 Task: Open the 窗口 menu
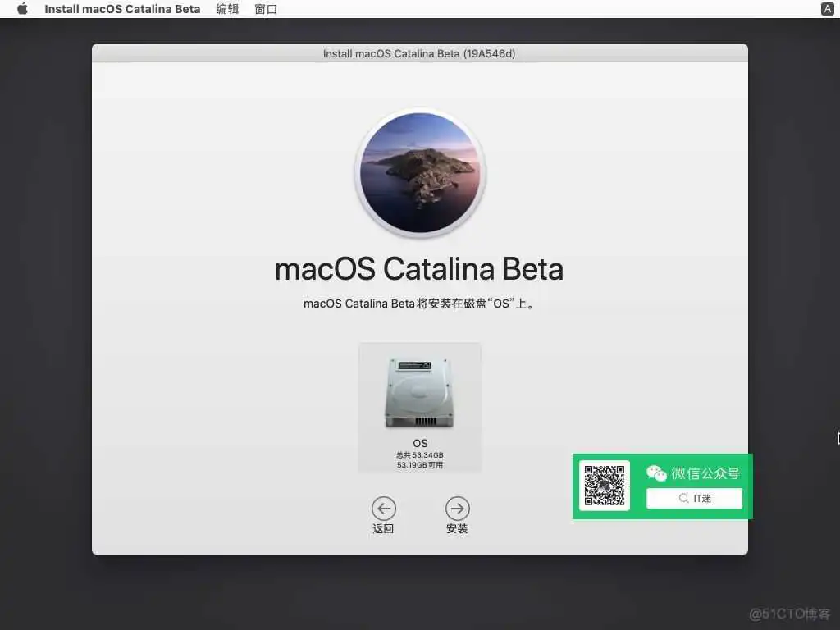tap(265, 9)
